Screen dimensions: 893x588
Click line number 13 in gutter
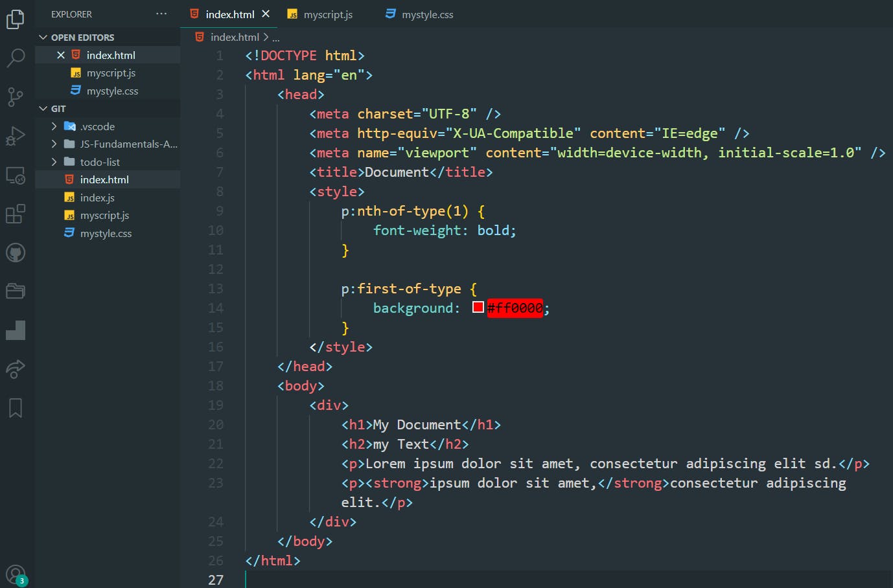216,288
